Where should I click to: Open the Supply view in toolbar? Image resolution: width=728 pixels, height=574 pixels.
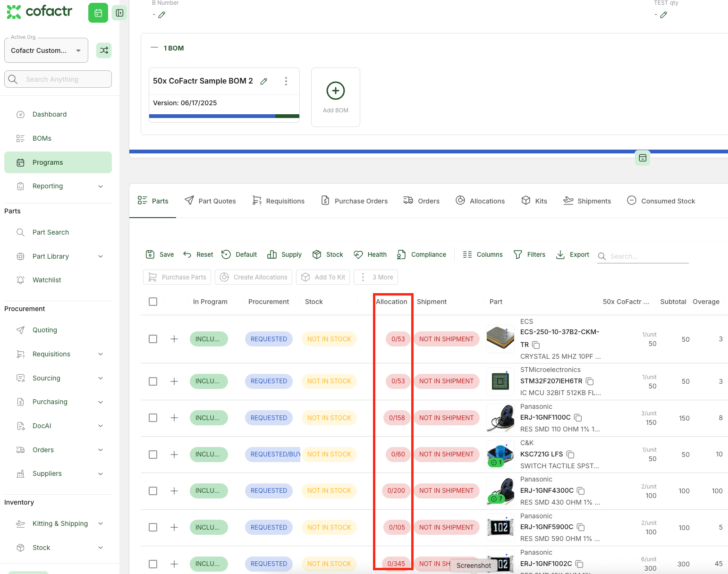point(284,254)
